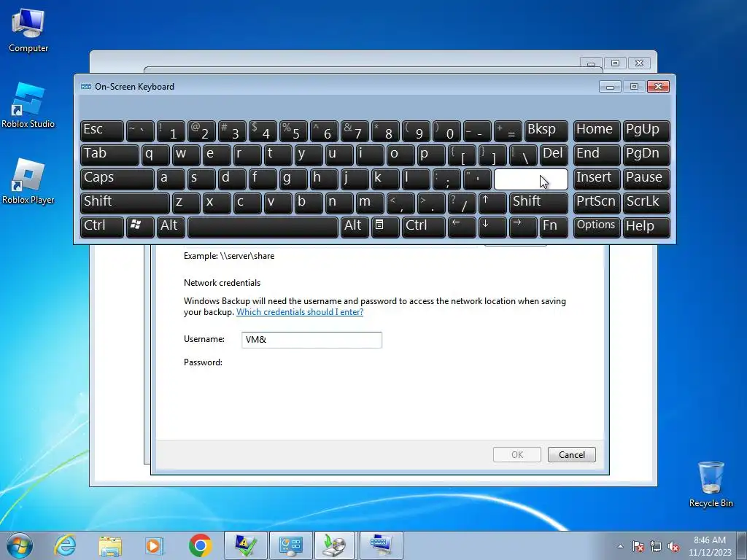The width and height of the screenshot is (747, 560).
Task: Toggle the left Shift key
Action: [x=125, y=203]
